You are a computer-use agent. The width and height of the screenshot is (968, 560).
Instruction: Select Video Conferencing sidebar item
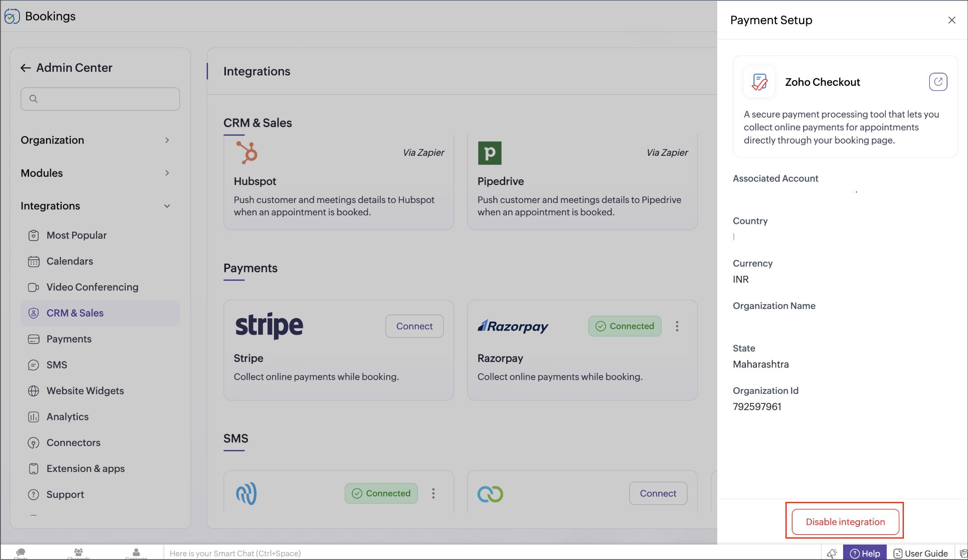coord(92,287)
